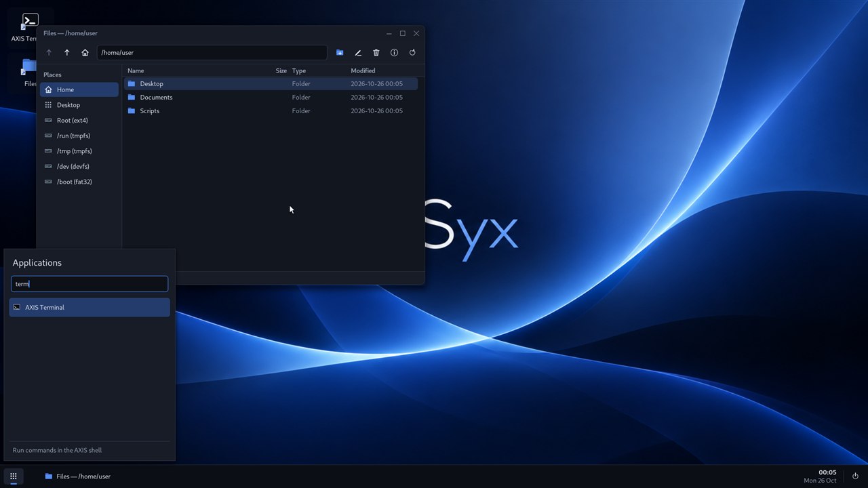Click the Documents folder icon in the file list
Image resolution: width=868 pixels, height=488 pixels.
coord(132,98)
